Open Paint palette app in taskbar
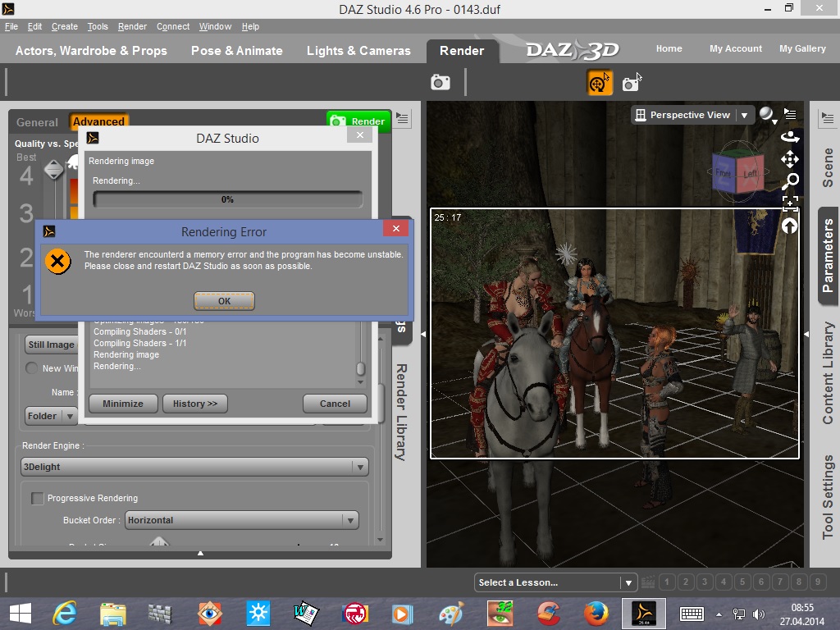 point(452,614)
